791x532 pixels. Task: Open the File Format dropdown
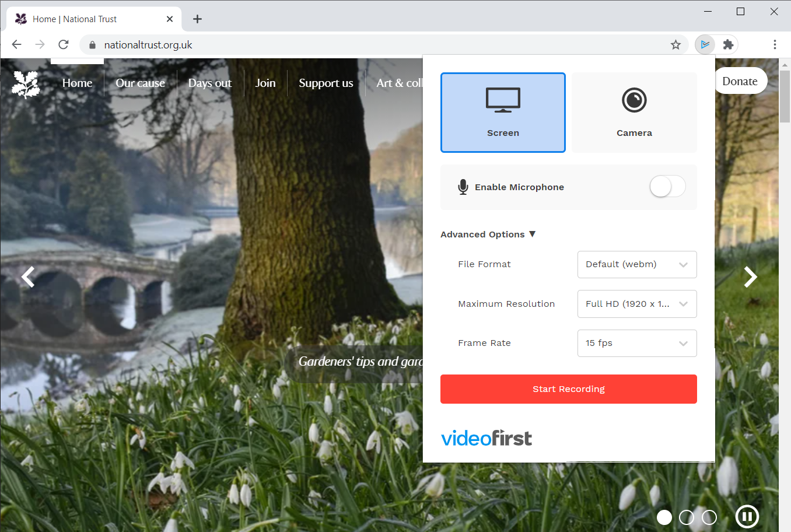pos(637,264)
